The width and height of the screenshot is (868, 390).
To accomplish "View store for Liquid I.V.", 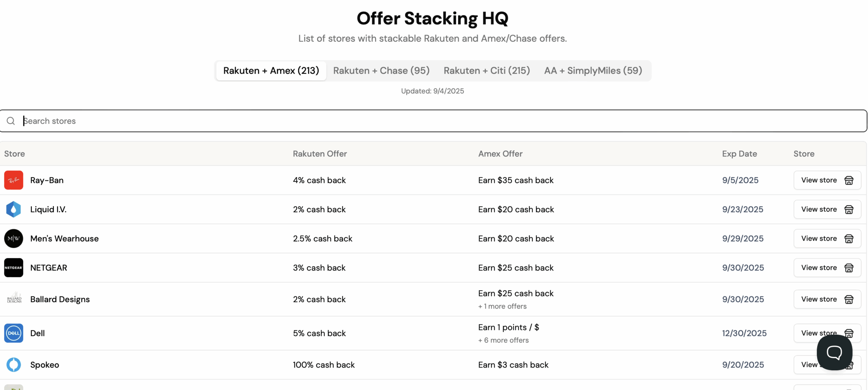I will (827, 209).
